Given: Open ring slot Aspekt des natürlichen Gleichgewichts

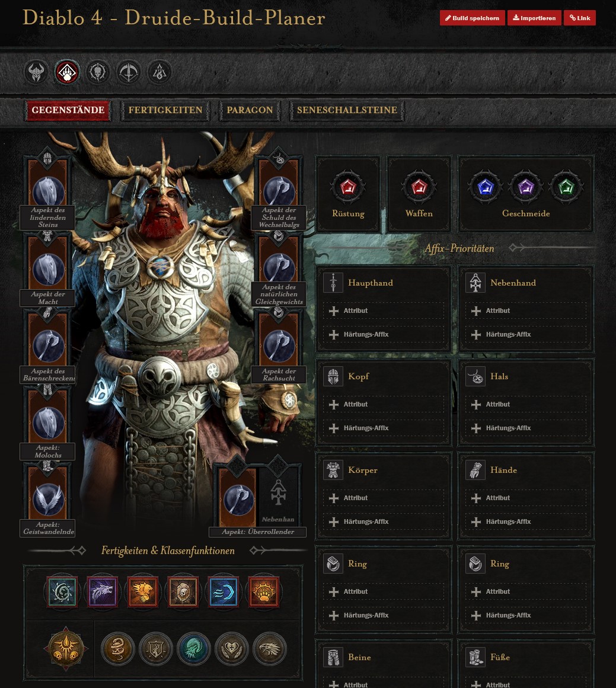Looking at the screenshot, I should pos(279,268).
